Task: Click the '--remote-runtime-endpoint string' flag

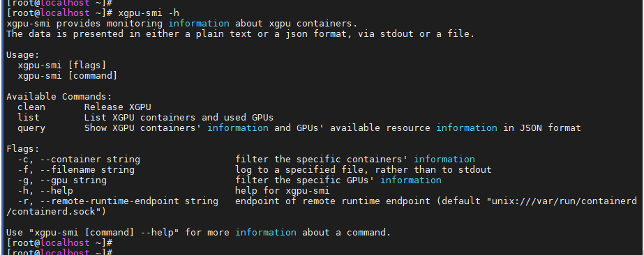Action: [129, 201]
